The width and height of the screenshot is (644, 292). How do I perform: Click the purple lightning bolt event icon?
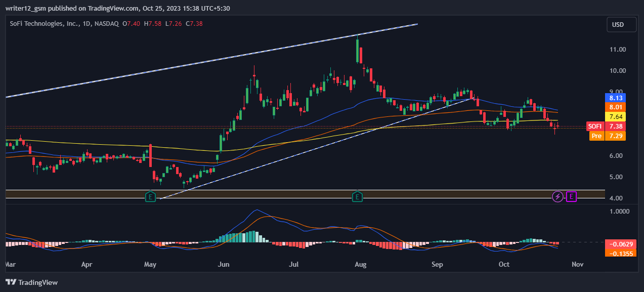[557, 196]
